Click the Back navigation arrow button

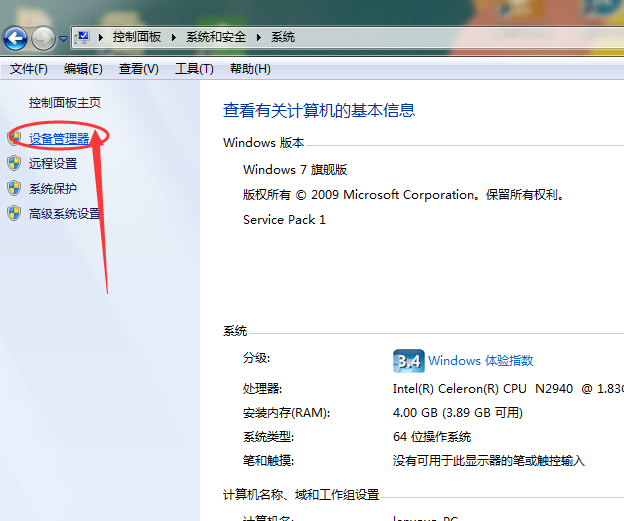[15, 39]
